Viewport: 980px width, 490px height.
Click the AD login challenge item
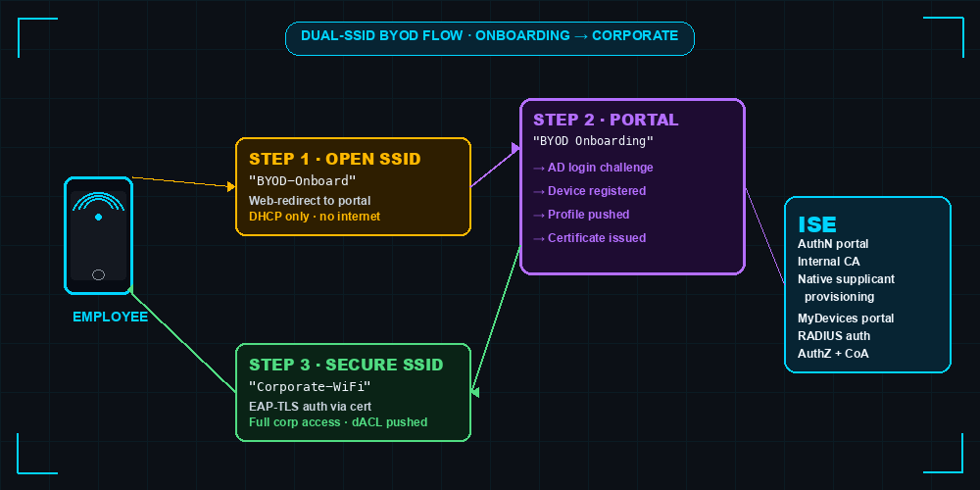tap(593, 168)
